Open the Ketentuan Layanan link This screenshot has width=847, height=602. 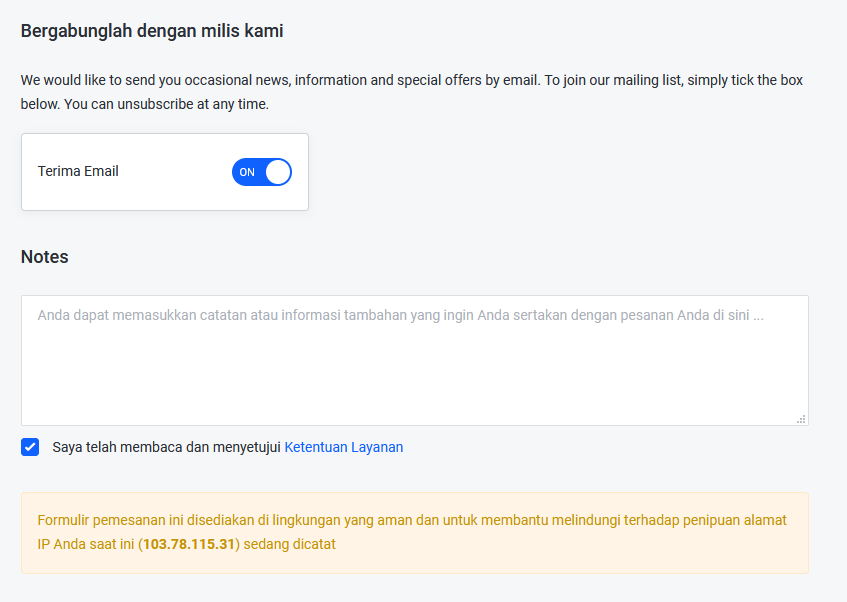click(x=343, y=447)
